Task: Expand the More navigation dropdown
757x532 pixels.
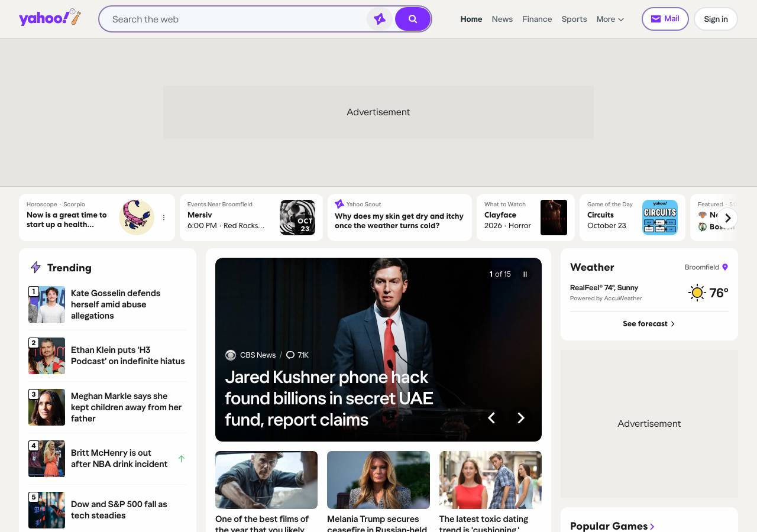Action: (610, 19)
